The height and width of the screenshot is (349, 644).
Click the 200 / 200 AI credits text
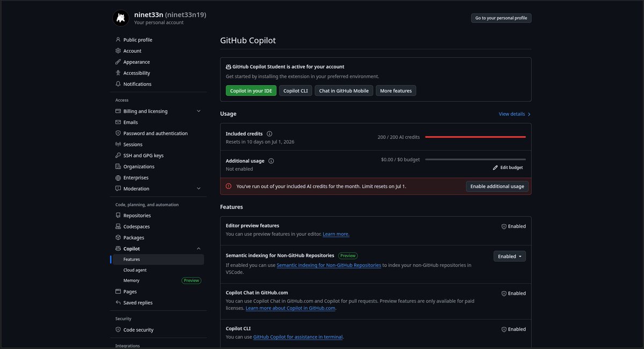399,137
